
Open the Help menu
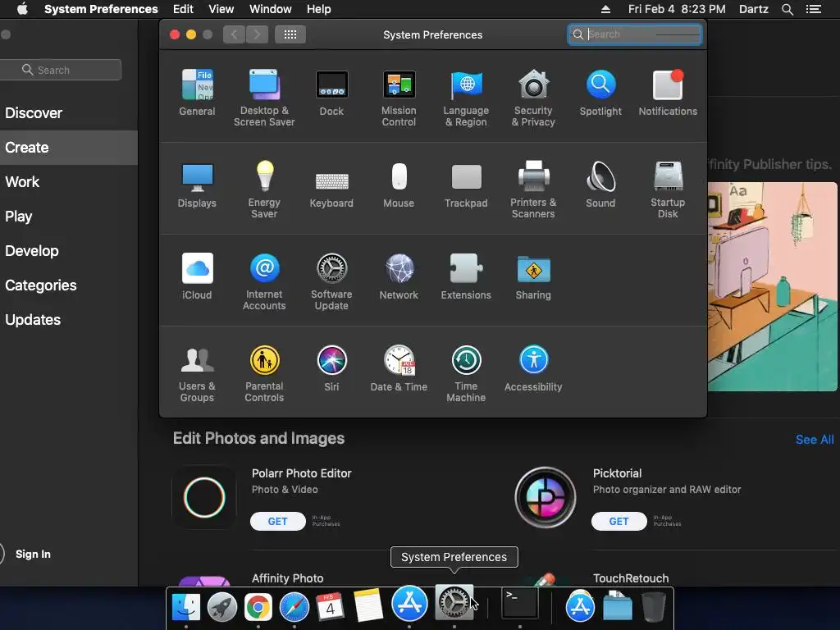[x=319, y=9]
